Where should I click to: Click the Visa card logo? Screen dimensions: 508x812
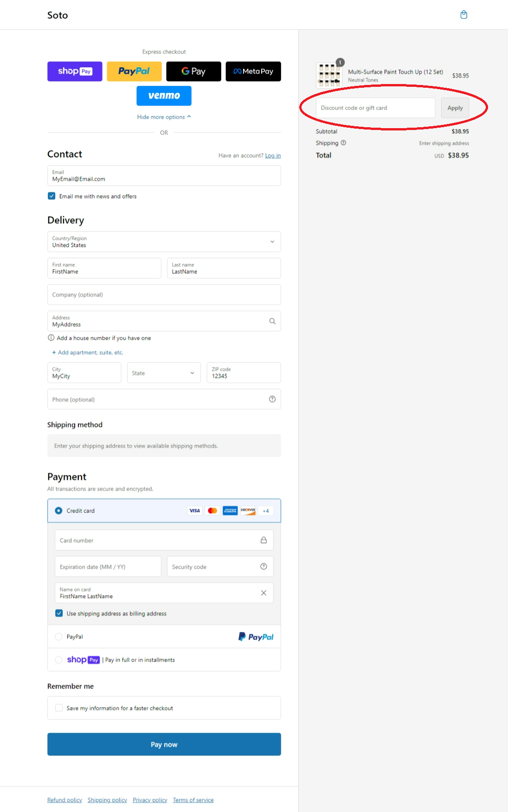195,511
